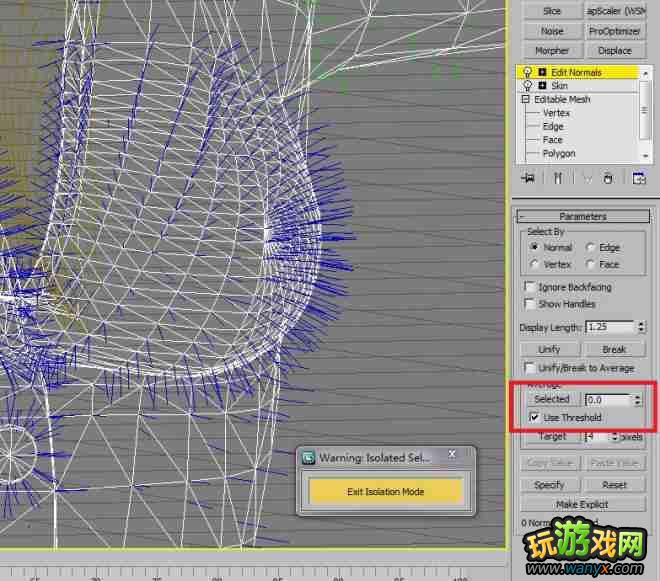Image resolution: width=660 pixels, height=581 pixels.
Task: Enable Ignore Backfacing checkbox
Action: (x=530, y=287)
